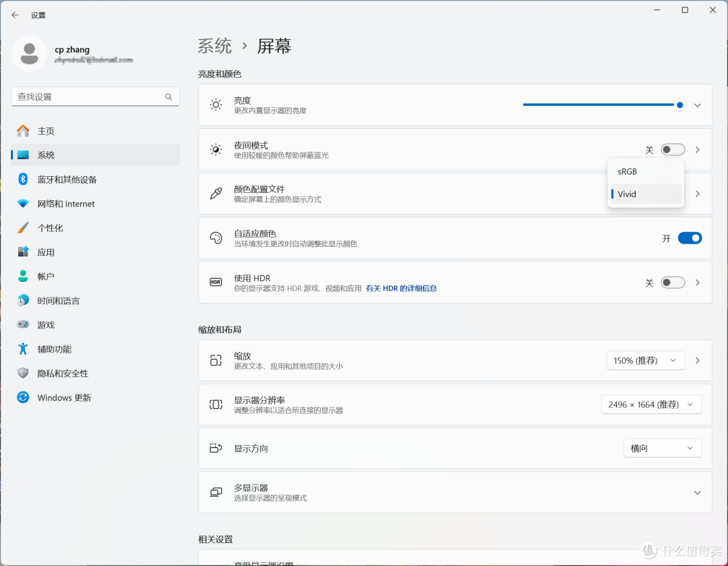Viewport: 728px width, 566px height.
Task: Open 夜间模式 settings arrow
Action: (x=698, y=150)
